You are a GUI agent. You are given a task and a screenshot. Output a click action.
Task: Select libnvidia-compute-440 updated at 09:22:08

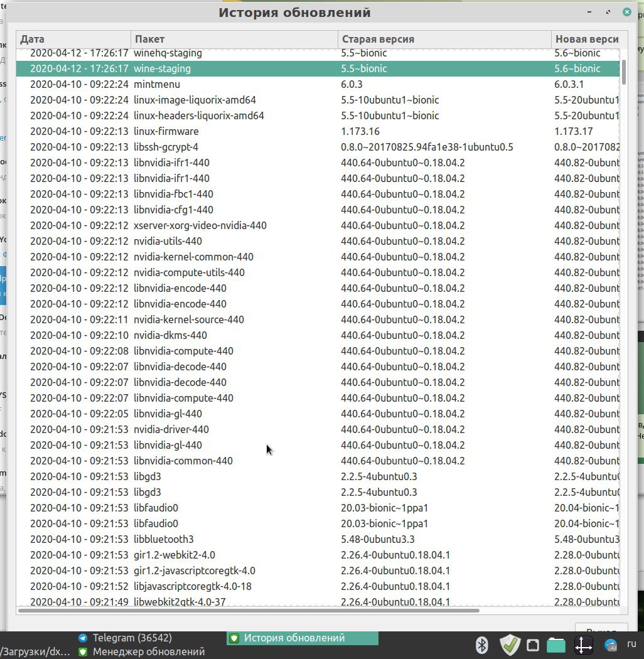pos(318,351)
